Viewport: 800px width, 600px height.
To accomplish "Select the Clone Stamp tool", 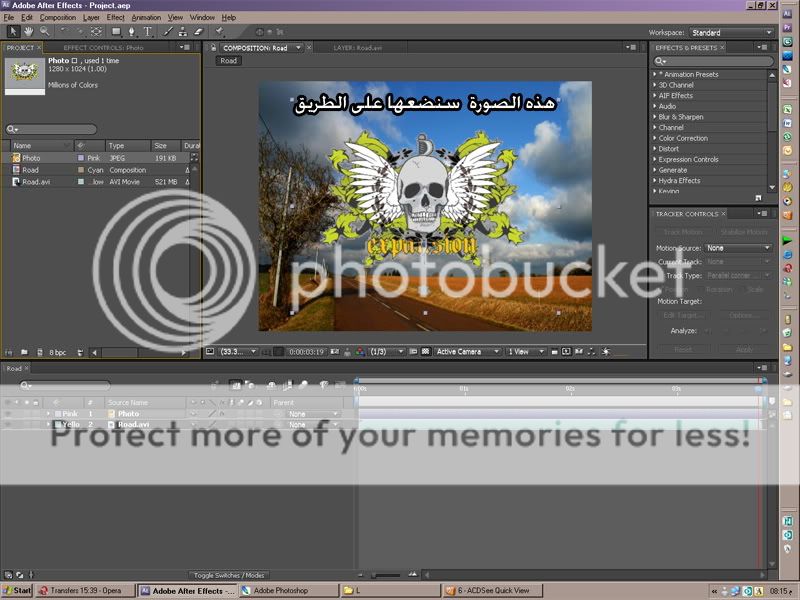I will [x=183, y=32].
